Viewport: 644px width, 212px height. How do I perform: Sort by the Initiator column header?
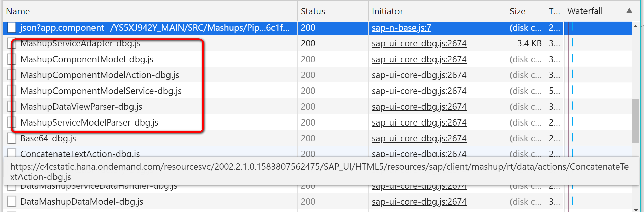point(437,11)
